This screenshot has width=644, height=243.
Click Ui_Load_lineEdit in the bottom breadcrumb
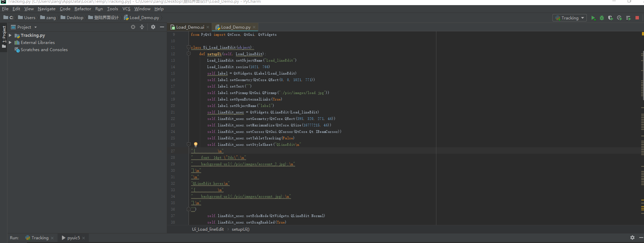tap(208, 229)
